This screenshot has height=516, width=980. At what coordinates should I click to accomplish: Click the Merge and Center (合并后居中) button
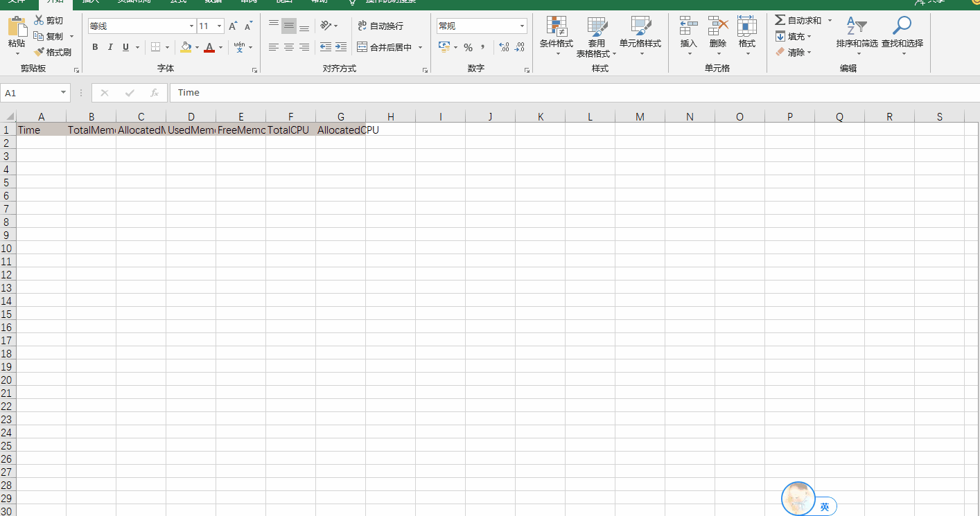(385, 48)
